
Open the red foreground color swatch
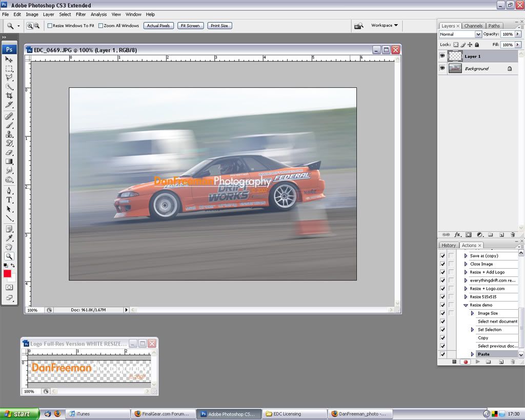7,274
